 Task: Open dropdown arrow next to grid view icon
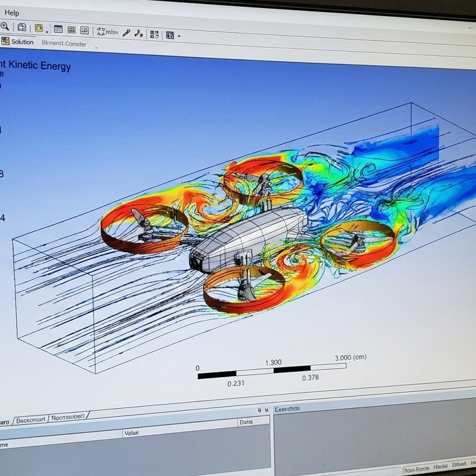point(179,36)
